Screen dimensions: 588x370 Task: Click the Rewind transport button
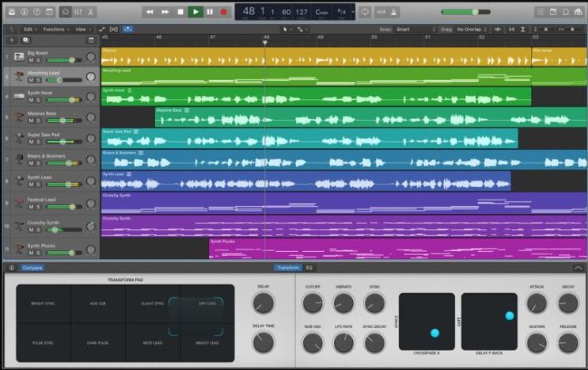[150, 12]
